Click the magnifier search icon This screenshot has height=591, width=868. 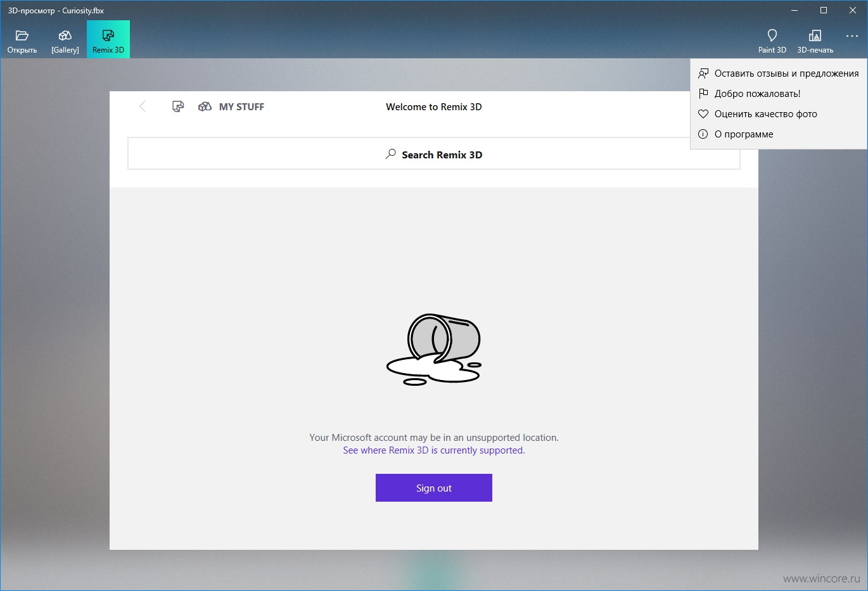tap(391, 154)
